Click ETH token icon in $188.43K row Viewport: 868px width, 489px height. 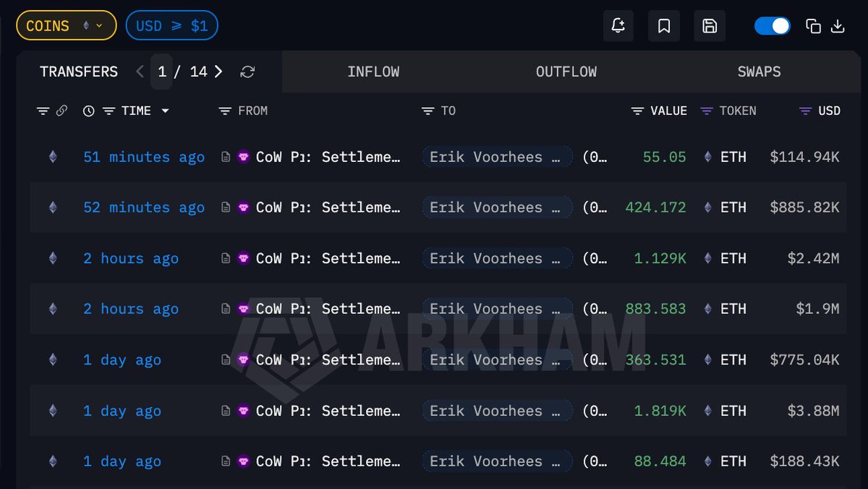tap(708, 461)
